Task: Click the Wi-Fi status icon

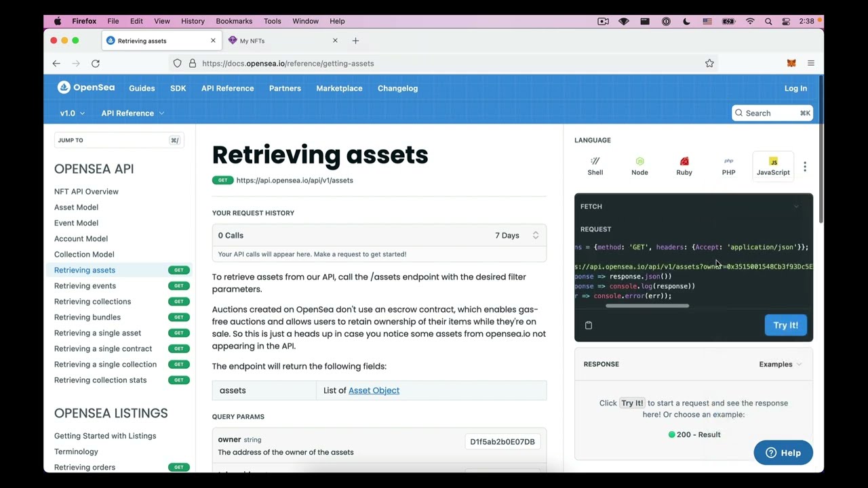Action: pyautogui.click(x=750, y=21)
